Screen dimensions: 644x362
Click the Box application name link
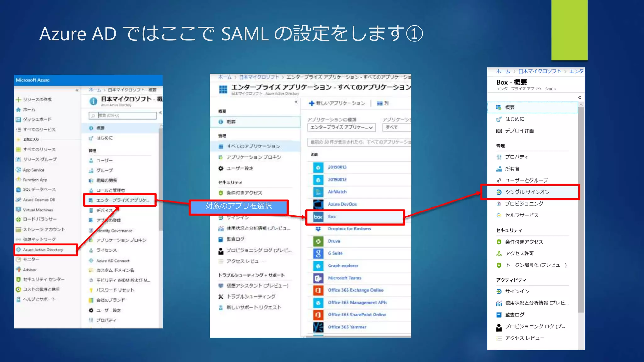point(332,217)
